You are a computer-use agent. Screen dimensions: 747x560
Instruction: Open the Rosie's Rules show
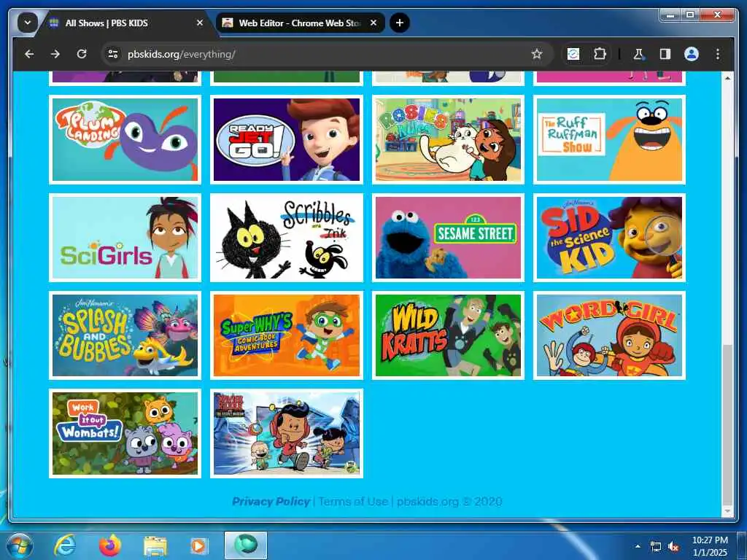[448, 139]
